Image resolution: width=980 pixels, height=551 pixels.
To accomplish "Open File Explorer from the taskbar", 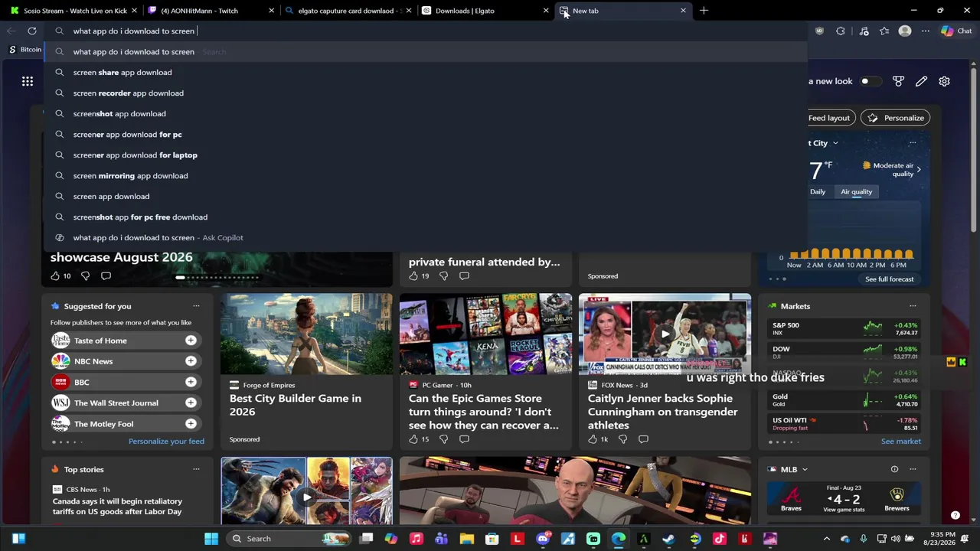I will (x=466, y=539).
